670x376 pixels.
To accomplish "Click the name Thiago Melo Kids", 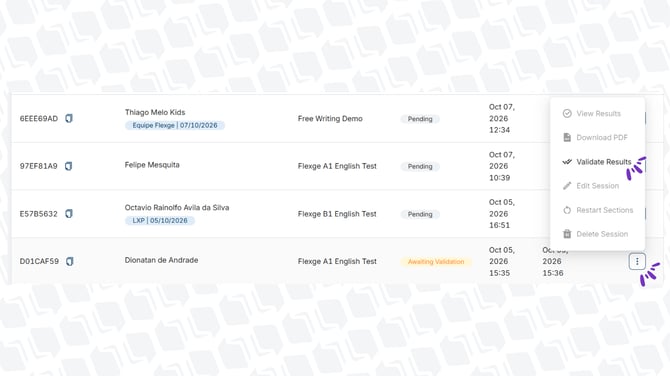I will [x=155, y=112].
